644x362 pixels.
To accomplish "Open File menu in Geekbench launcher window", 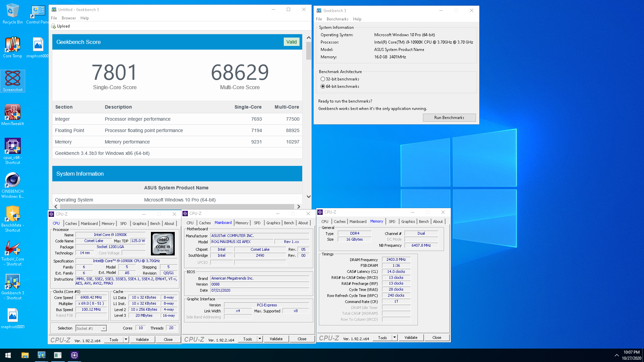I will [319, 19].
